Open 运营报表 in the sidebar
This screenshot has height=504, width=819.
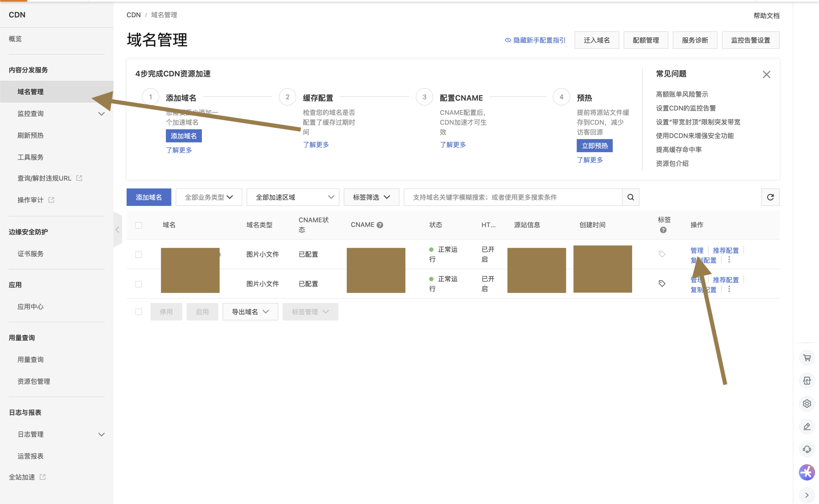(30, 456)
